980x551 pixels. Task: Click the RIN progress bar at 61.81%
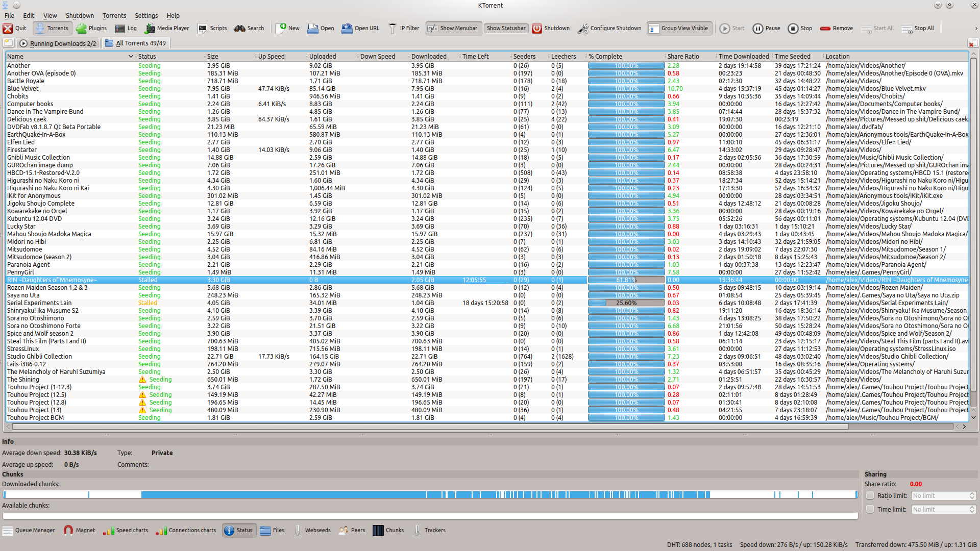(626, 280)
